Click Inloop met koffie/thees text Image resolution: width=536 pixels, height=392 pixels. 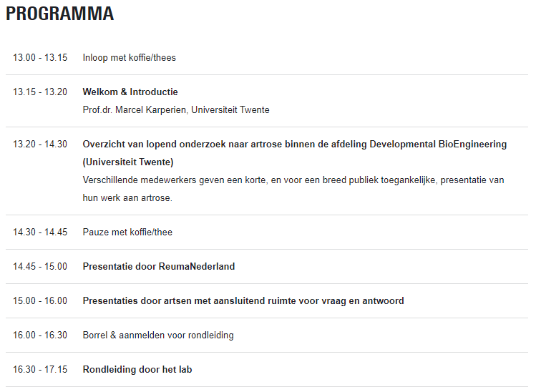130,57
